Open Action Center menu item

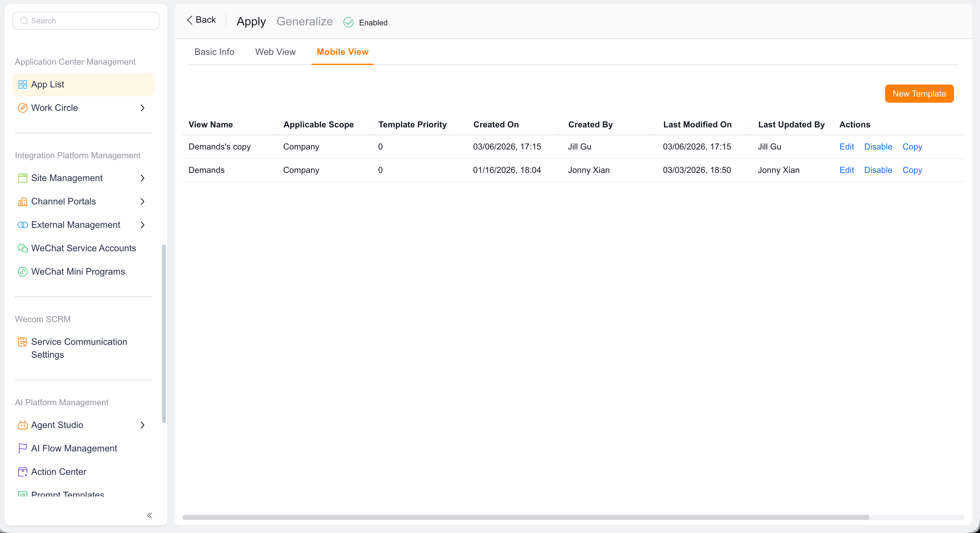[x=83, y=472]
